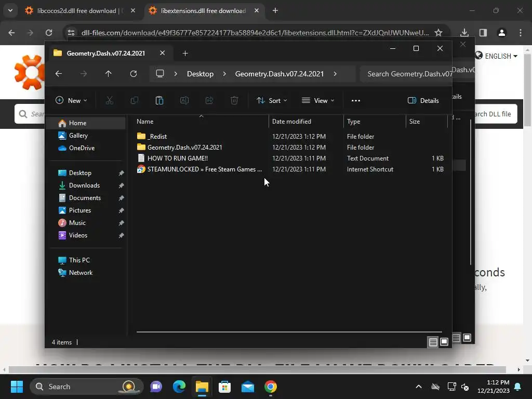532x399 pixels.
Task: View site information icon in address bar
Action: (x=71, y=33)
